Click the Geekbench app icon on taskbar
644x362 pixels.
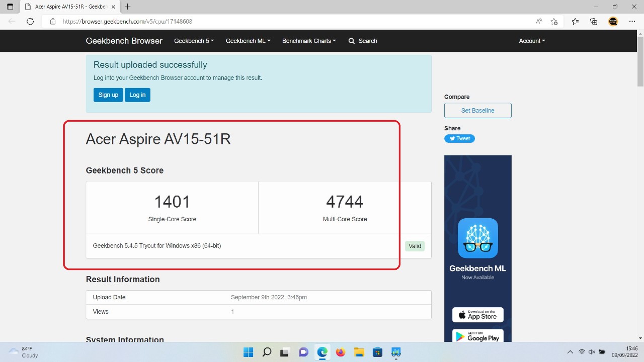tap(396, 352)
